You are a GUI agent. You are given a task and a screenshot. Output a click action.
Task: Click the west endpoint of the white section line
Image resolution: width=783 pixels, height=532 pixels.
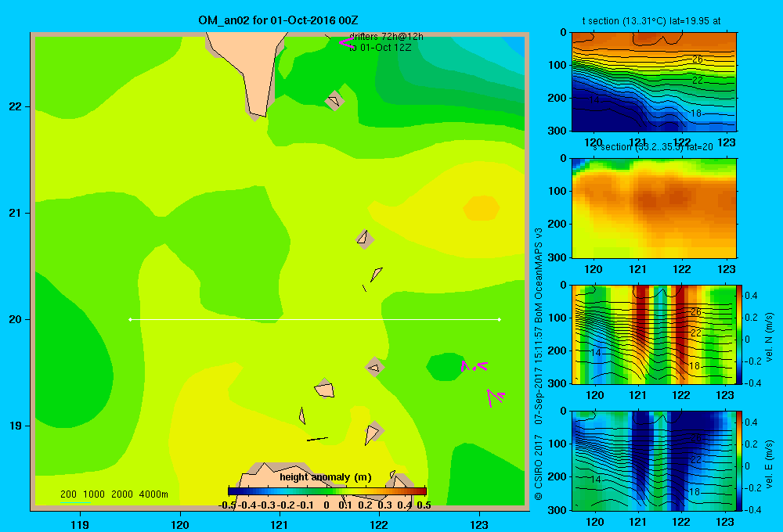[130, 319]
